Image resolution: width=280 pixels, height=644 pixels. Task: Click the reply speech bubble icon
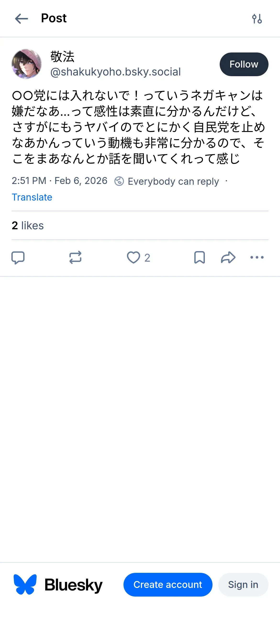[18, 258]
